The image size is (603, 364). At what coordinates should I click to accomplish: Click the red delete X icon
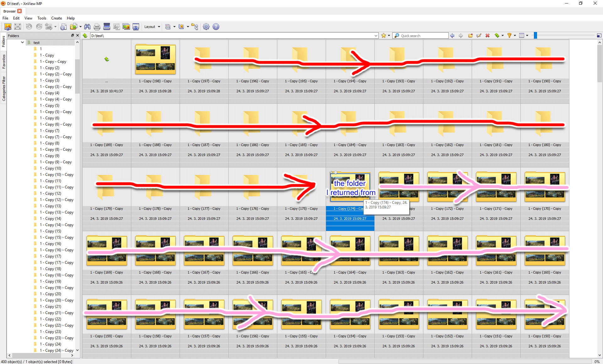point(487,35)
